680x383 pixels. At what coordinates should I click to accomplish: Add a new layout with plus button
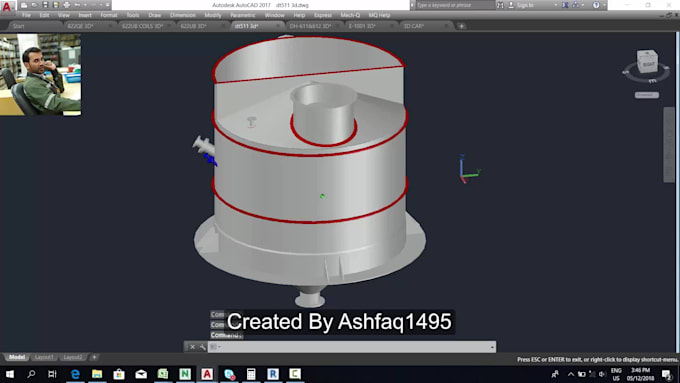(94, 357)
